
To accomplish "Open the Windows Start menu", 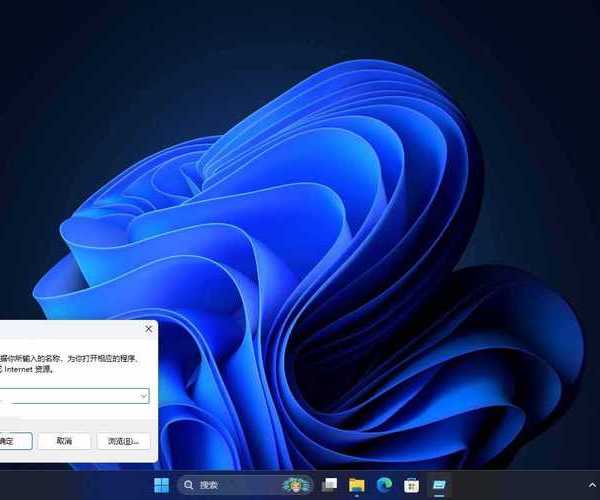I will [161, 485].
